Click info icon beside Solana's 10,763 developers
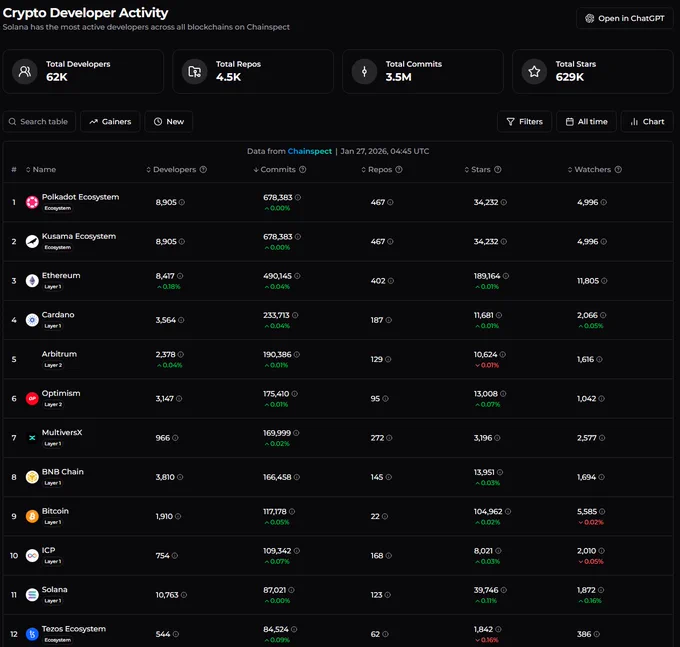 [183, 595]
